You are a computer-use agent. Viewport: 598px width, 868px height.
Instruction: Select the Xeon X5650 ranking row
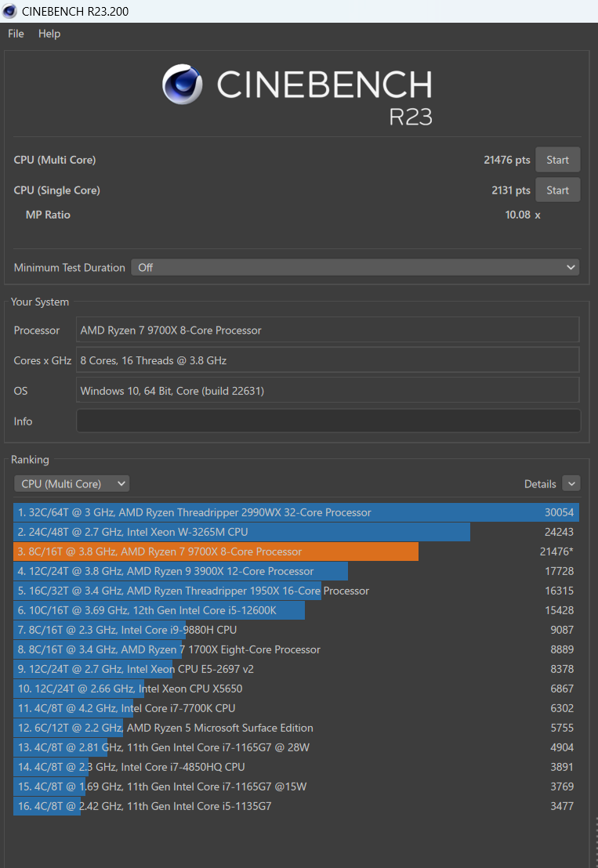point(296,689)
